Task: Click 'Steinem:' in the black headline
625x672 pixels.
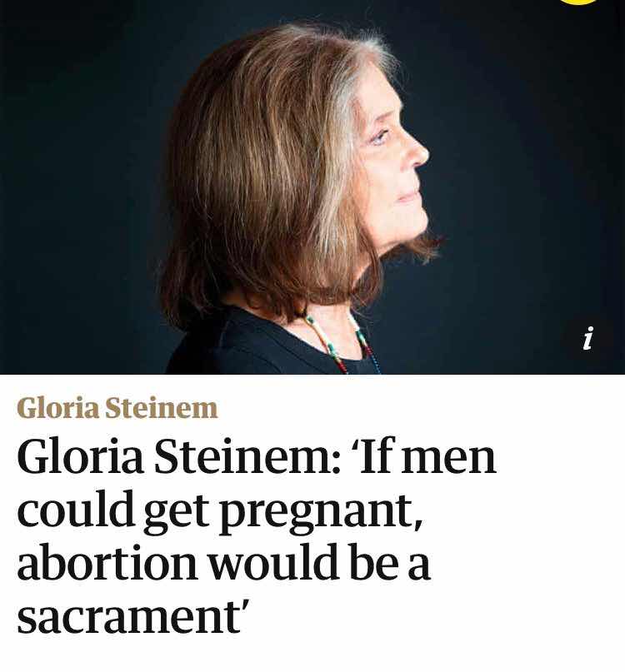Action: (247, 458)
